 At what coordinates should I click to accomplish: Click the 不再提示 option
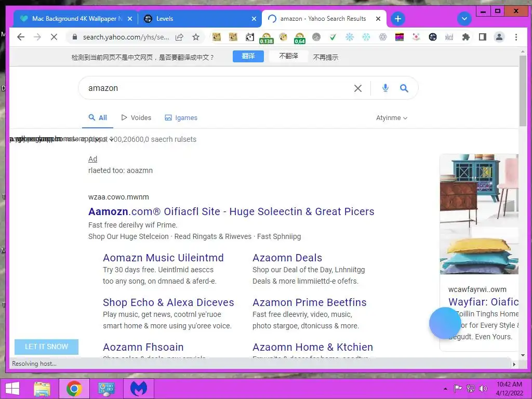(325, 57)
